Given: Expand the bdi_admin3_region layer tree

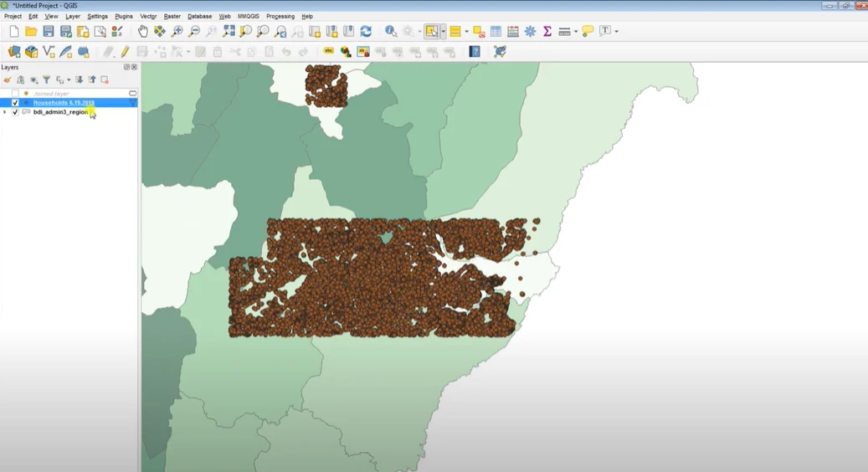Looking at the screenshot, I should point(5,112).
